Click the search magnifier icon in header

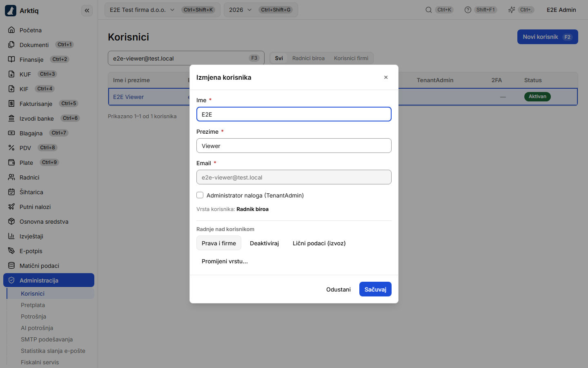pos(429,10)
